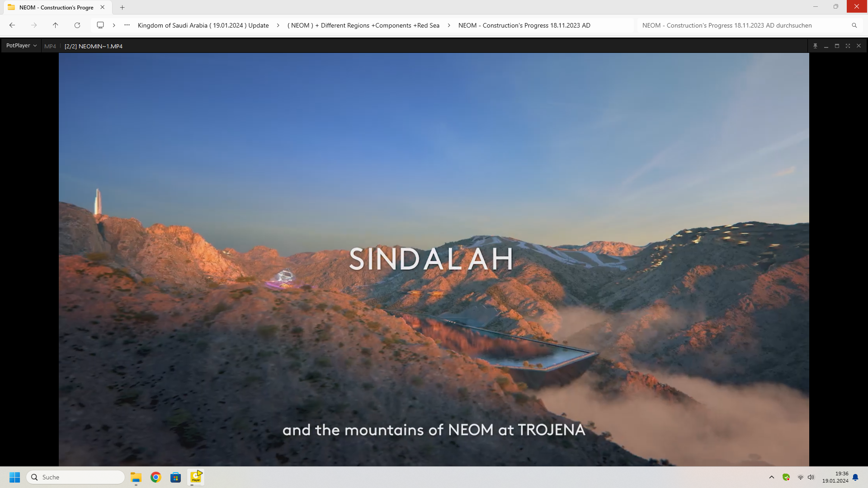Click the forward navigation arrow
Viewport: 868px width, 488px height.
point(34,25)
